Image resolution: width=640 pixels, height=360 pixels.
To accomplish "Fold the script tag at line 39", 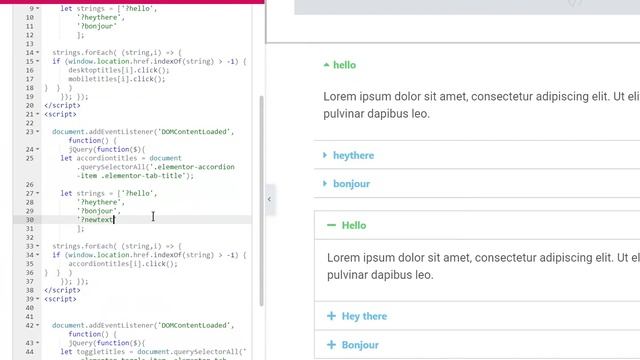I will (x=38, y=299).
